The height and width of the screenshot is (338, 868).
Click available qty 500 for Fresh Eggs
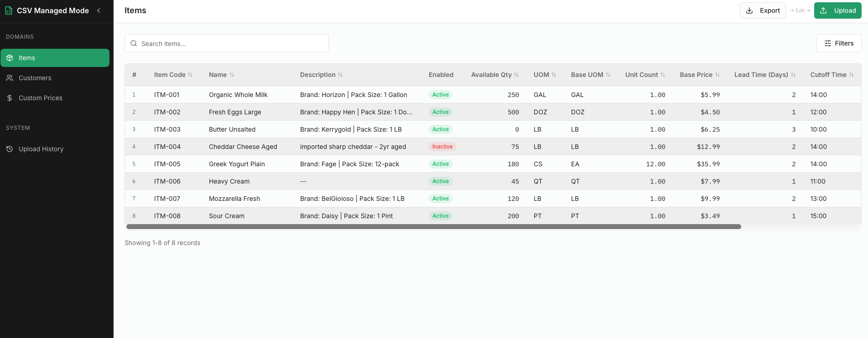click(513, 112)
